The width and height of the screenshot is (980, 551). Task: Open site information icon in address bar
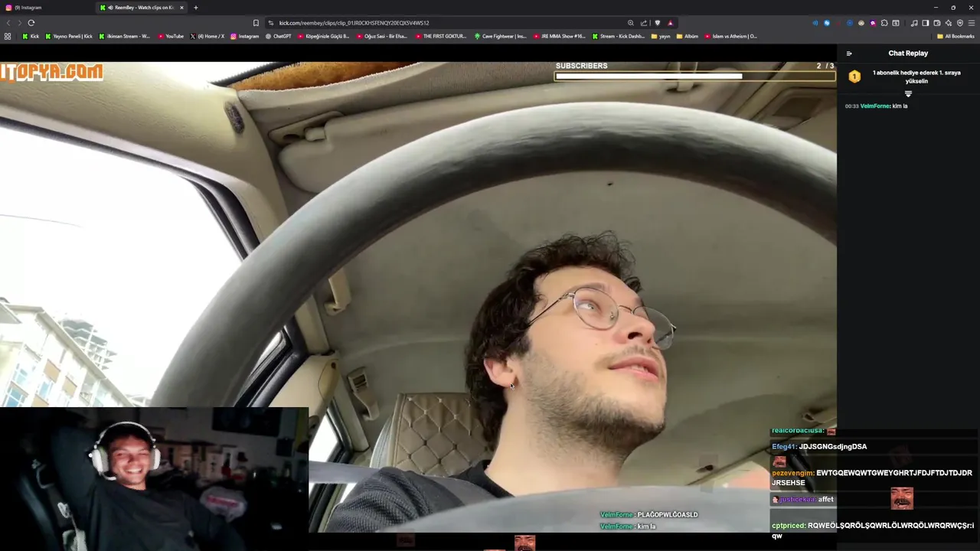(271, 23)
